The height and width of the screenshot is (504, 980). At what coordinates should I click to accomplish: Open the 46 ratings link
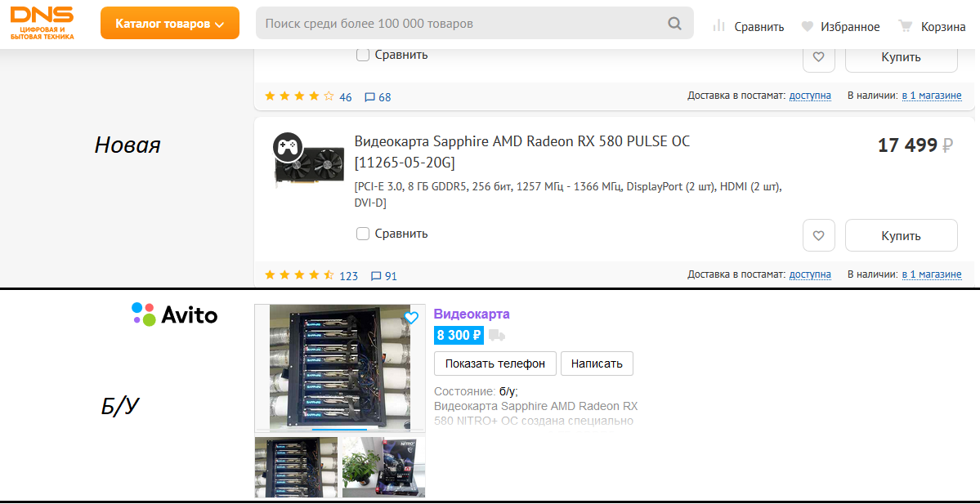point(346,97)
